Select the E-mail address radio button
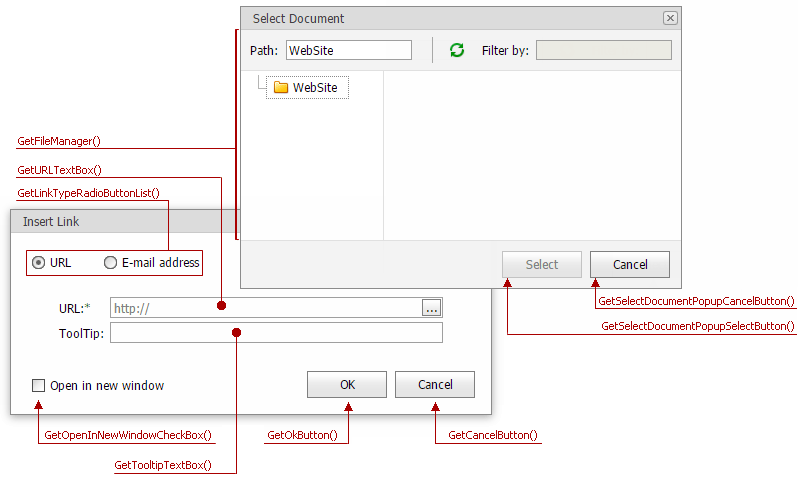The height and width of the screenshot is (483, 802). click(x=110, y=263)
